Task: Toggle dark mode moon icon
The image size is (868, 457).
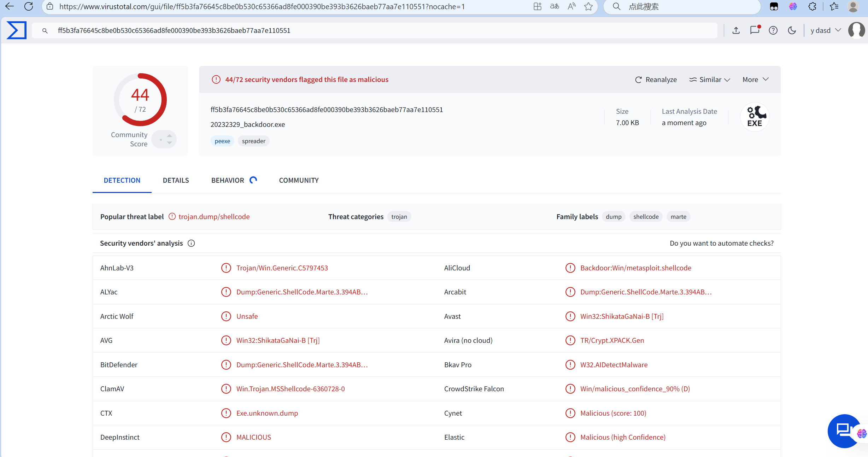Action: [x=792, y=30]
